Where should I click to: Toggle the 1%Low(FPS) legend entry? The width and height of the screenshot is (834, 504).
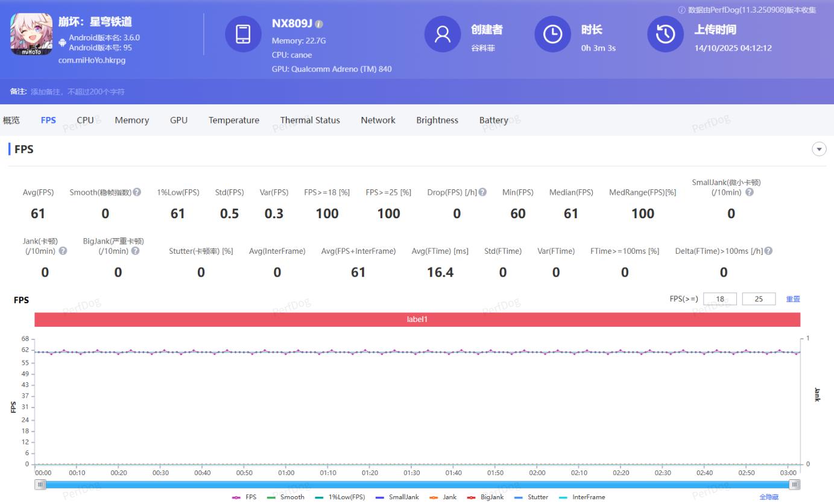coord(340,497)
